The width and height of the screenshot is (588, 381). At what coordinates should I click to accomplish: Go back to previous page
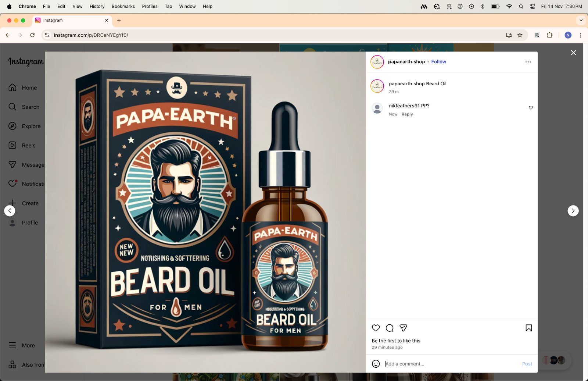[8, 35]
